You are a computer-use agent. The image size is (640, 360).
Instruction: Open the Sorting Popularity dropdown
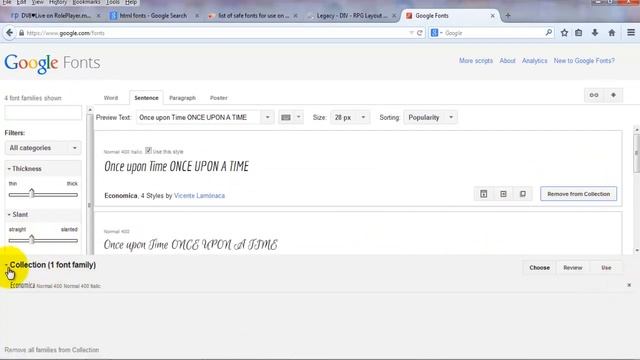(x=430, y=117)
